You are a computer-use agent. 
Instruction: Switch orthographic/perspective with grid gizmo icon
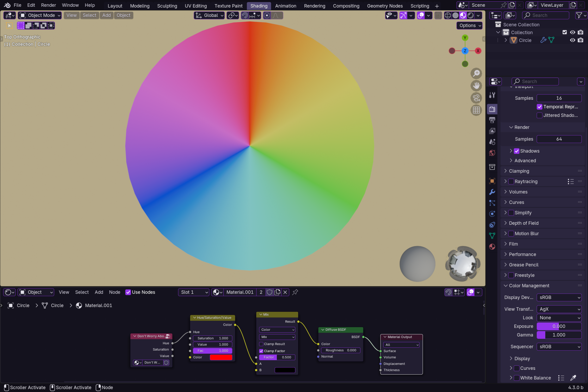476,110
